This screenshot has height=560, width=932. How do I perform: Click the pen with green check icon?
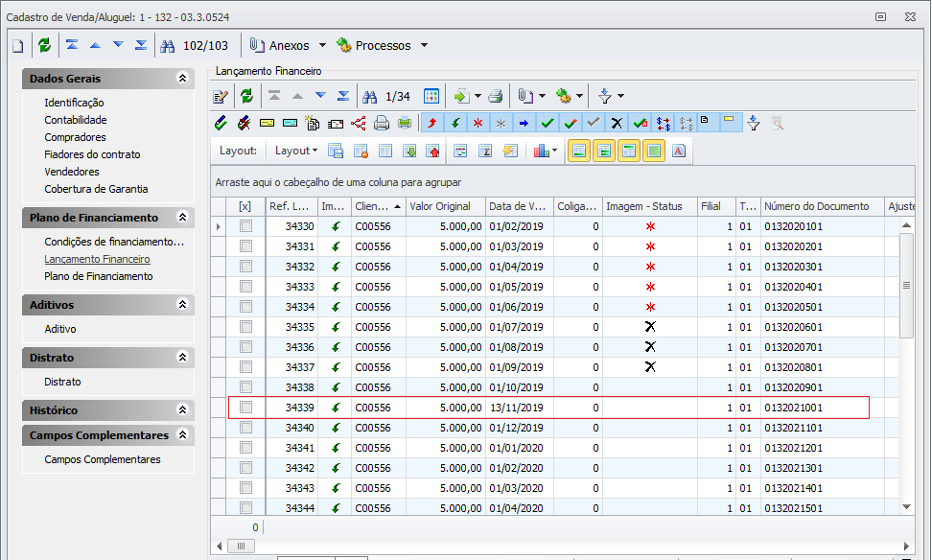[221, 123]
